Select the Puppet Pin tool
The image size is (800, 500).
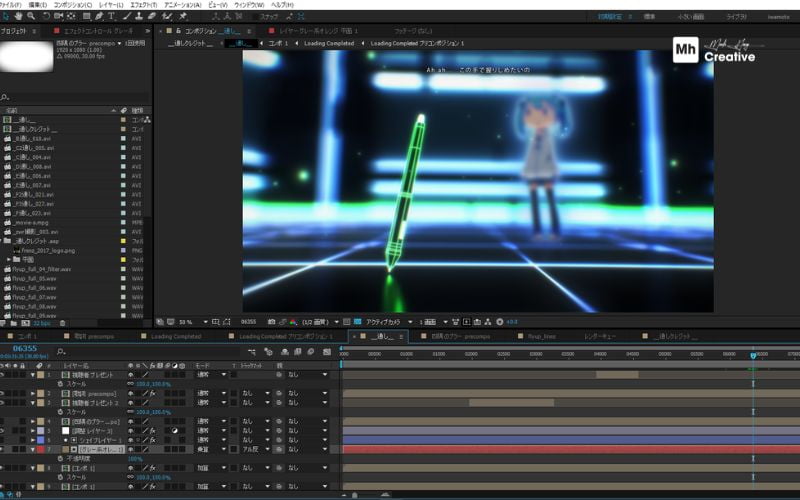click(183, 16)
